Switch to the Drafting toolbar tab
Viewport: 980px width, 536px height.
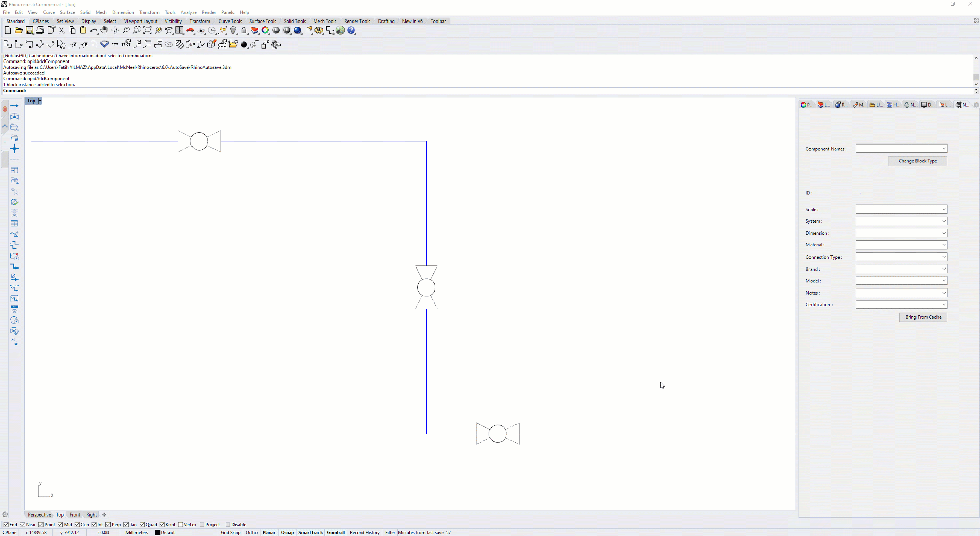[x=386, y=22]
